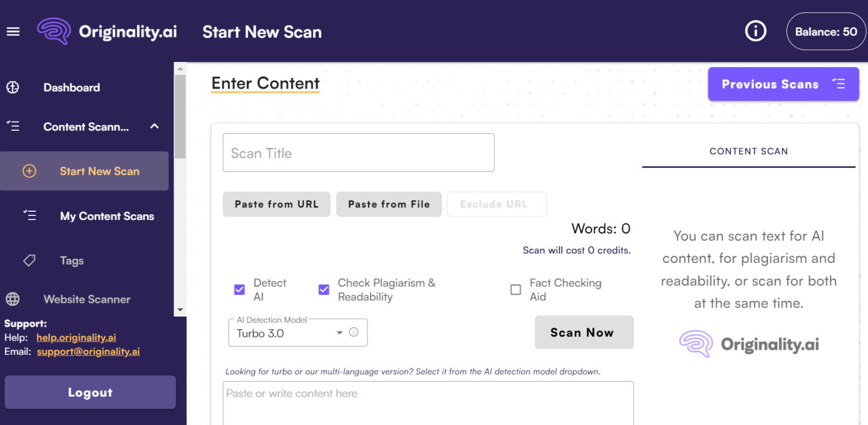Select the CONTENT SCAN tab
Viewport: 868px width, 425px height.
pos(748,151)
